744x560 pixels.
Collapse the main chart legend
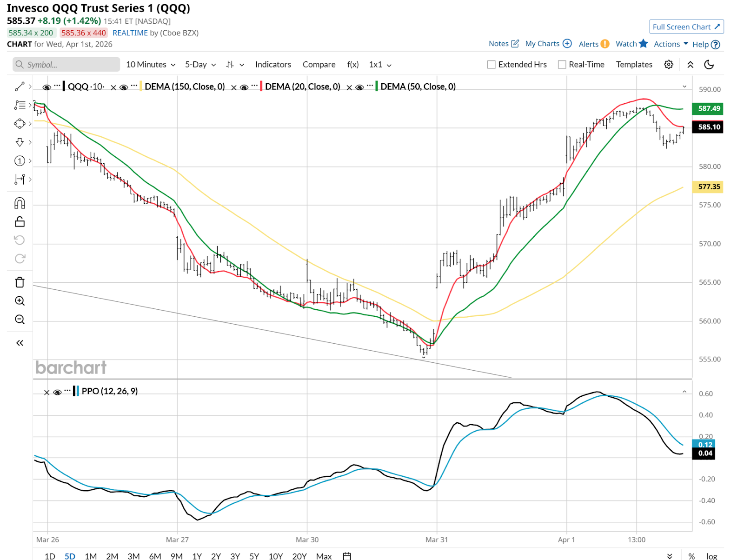[x=684, y=87]
